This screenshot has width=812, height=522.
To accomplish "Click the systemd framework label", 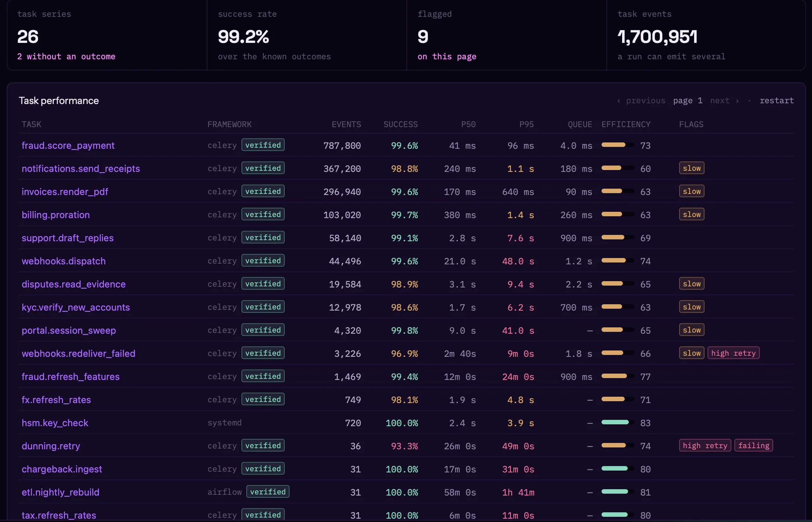I will tap(224, 423).
